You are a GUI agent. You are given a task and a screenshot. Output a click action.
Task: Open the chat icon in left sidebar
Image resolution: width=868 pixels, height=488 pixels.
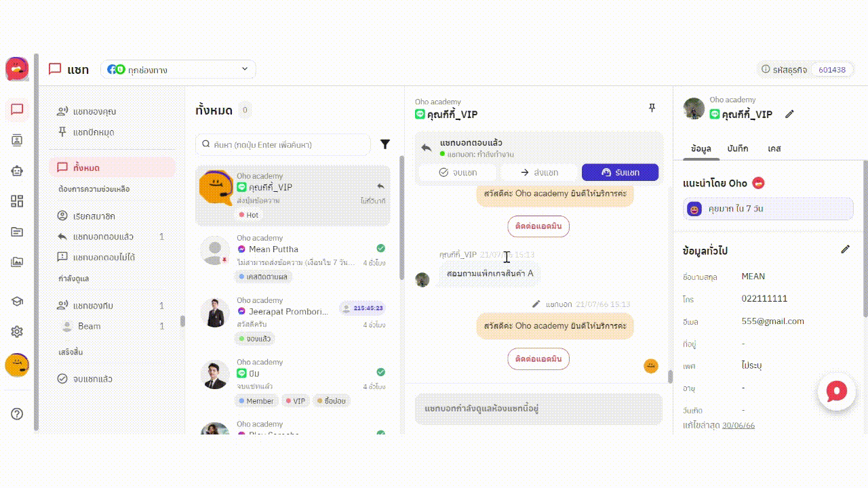[x=17, y=110]
